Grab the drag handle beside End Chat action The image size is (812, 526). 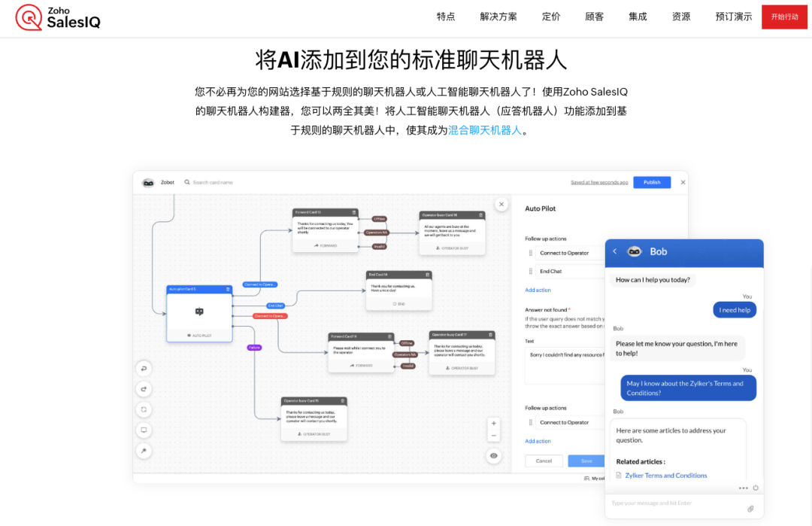pos(530,271)
